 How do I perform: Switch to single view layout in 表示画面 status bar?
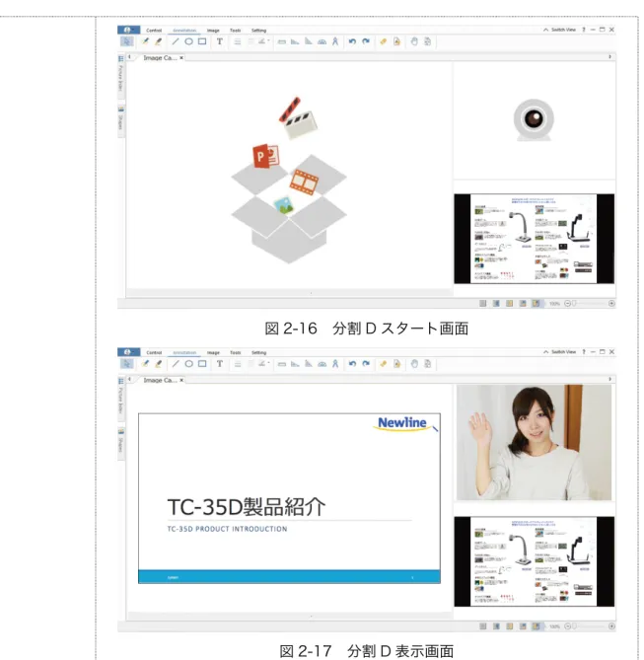[x=483, y=626]
